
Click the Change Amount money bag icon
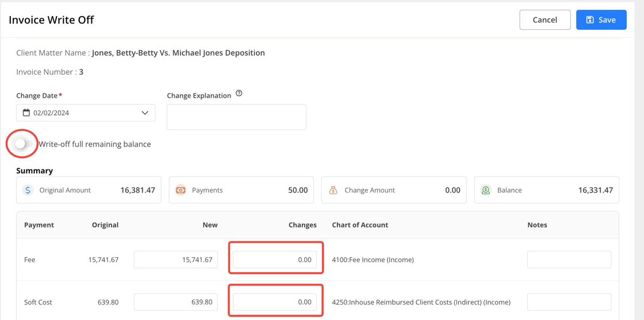point(333,190)
